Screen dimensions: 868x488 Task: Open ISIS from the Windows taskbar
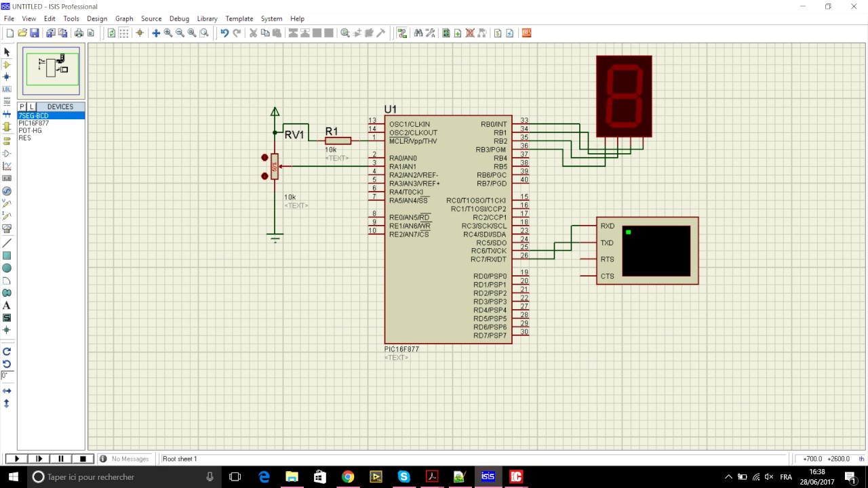[x=488, y=476]
